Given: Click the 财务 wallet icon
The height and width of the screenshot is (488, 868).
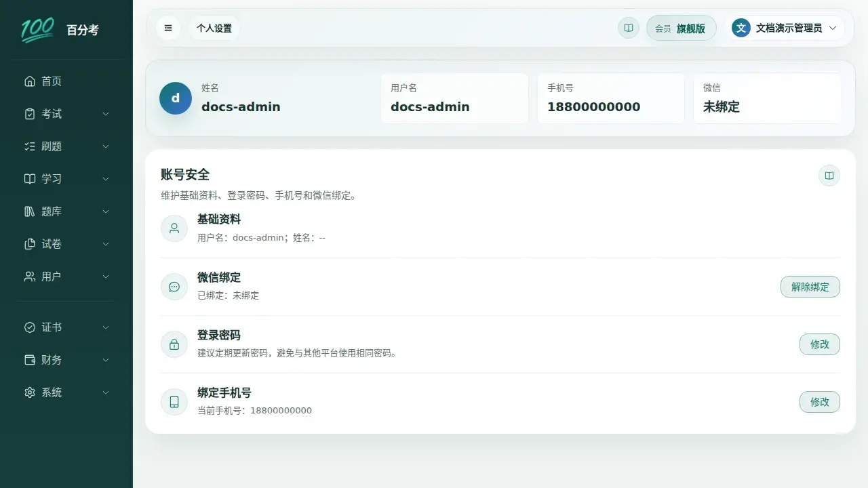Looking at the screenshot, I should click(30, 360).
